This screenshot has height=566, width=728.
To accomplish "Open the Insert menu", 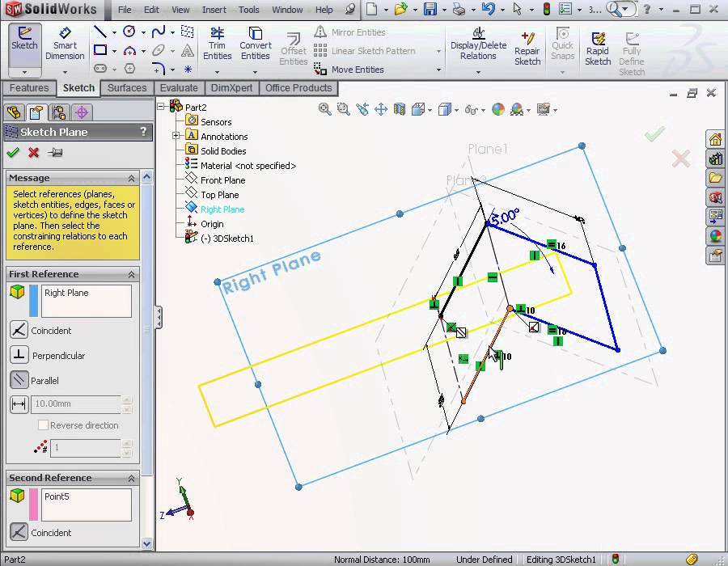I will coord(214,10).
